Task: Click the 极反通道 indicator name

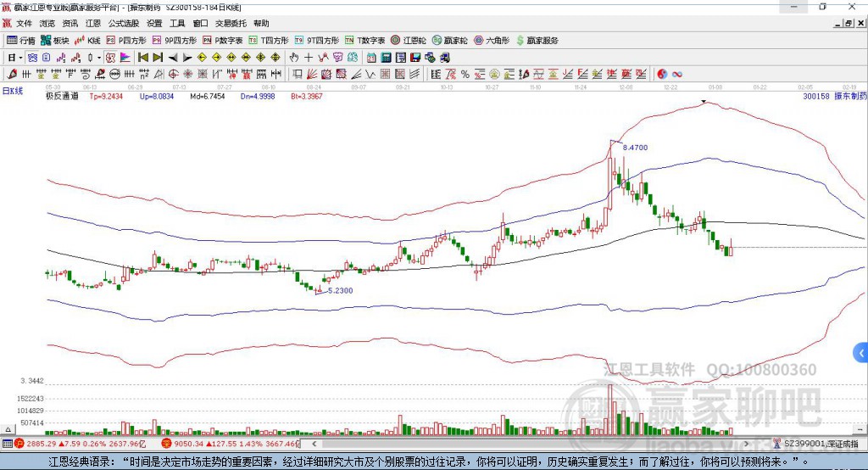Action: [x=62, y=97]
